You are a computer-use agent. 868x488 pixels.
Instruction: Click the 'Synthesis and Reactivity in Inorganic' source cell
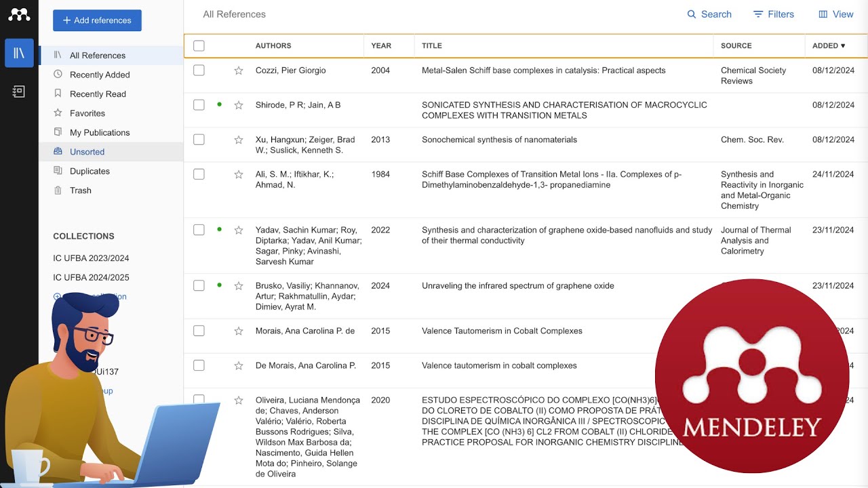pyautogui.click(x=762, y=190)
